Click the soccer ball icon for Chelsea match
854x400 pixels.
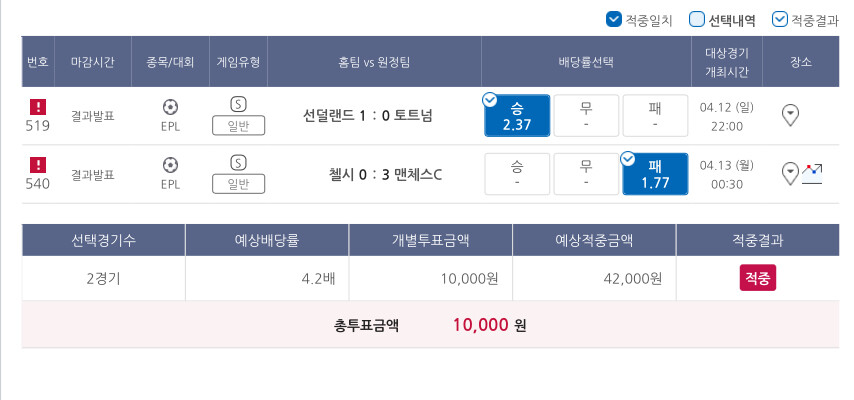pos(170,165)
